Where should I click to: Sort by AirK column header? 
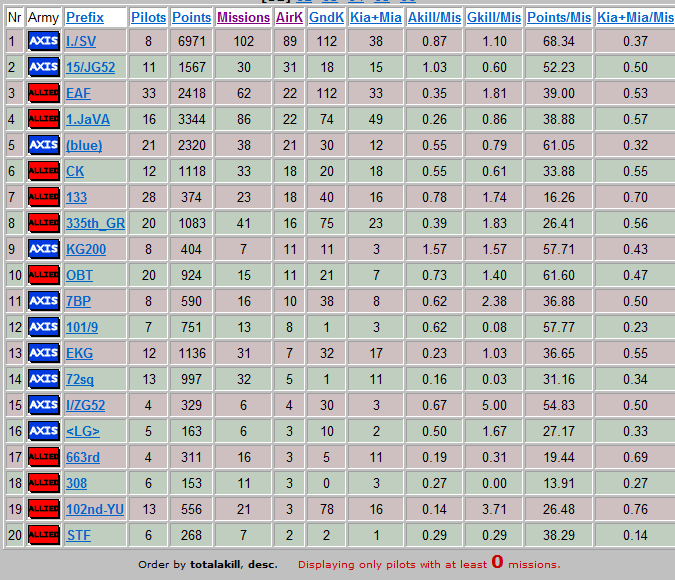289,17
